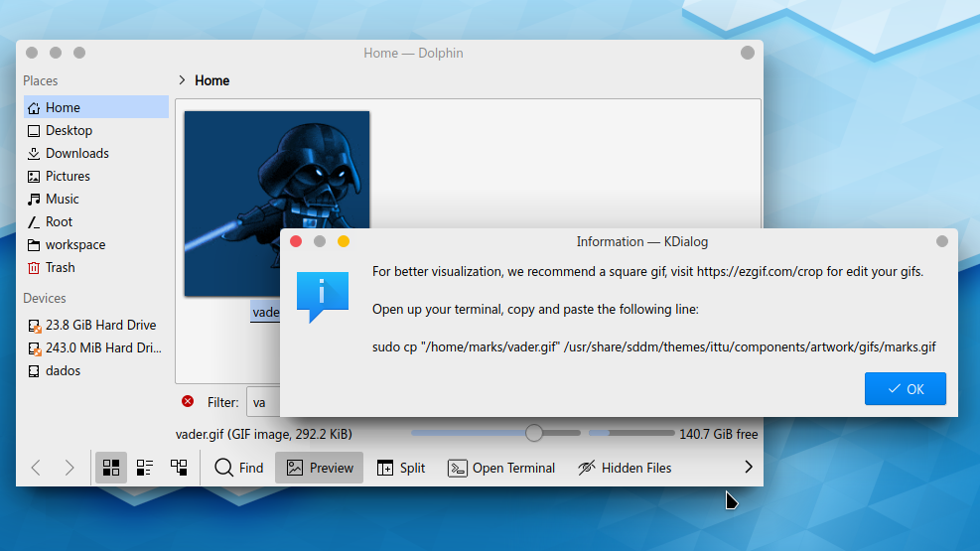Expand toolbar overflow chevron
980x551 pixels.
click(x=748, y=467)
